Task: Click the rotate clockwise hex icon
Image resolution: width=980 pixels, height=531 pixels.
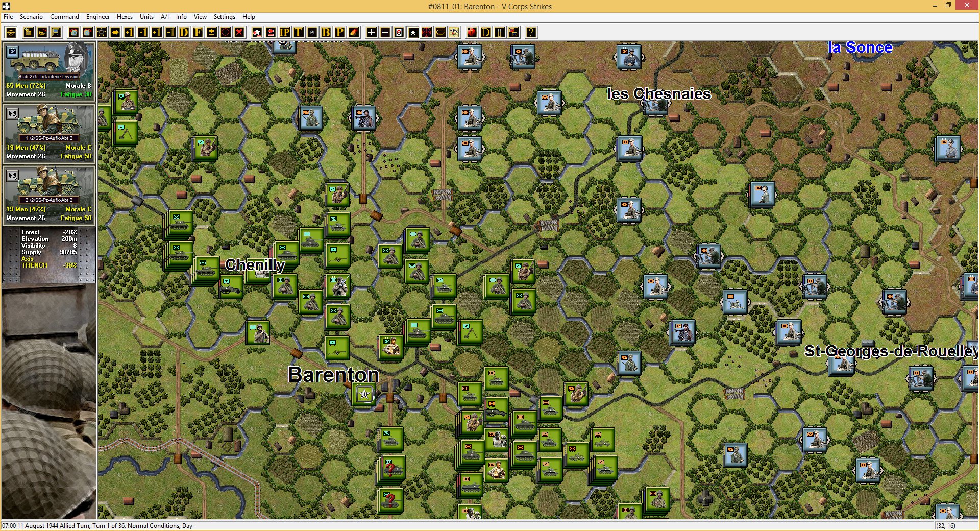Action: (x=88, y=32)
